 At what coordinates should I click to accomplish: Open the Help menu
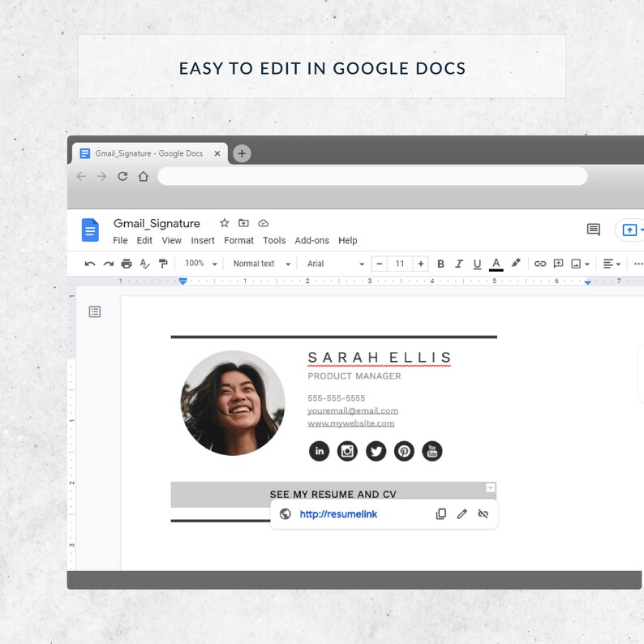(348, 240)
